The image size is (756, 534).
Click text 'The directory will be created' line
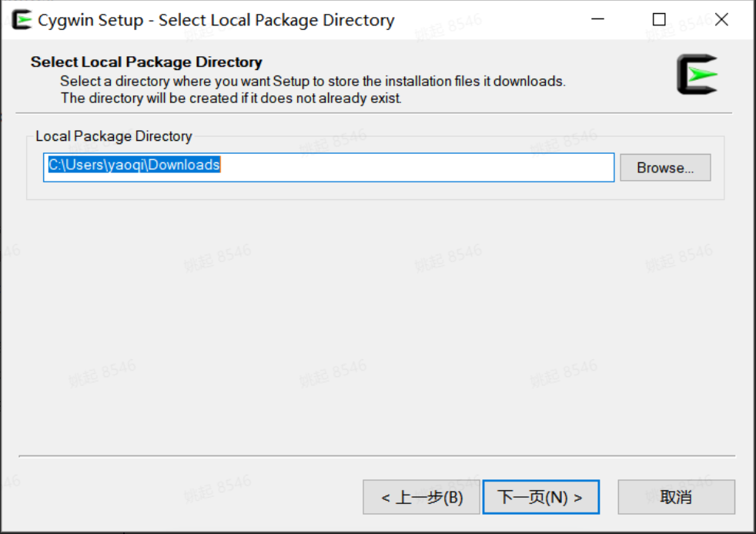click(x=231, y=98)
